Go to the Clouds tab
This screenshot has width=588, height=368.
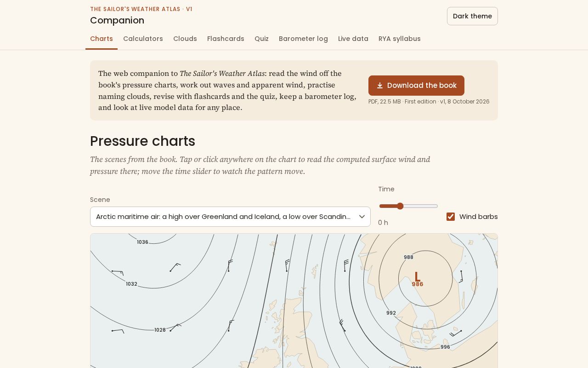[x=185, y=39]
